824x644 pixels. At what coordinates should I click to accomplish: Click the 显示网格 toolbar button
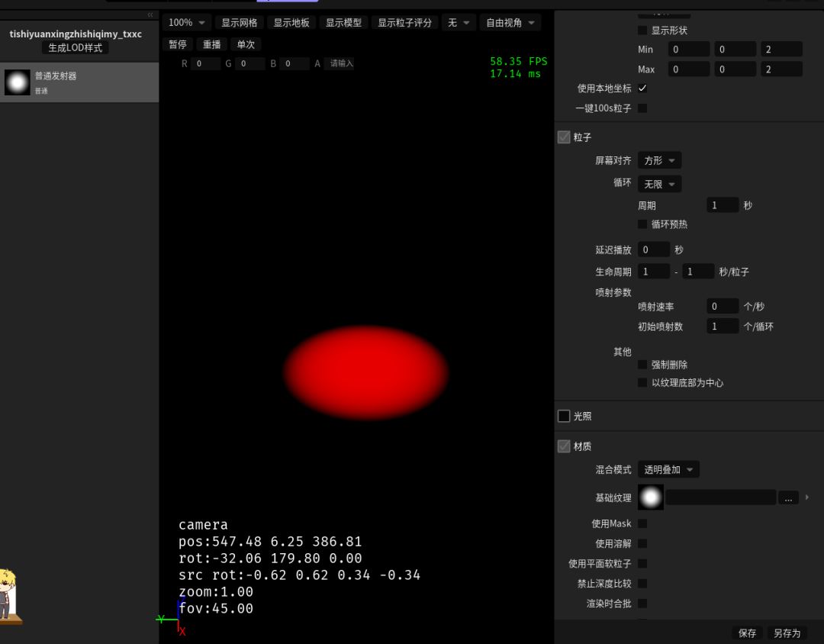pos(239,23)
